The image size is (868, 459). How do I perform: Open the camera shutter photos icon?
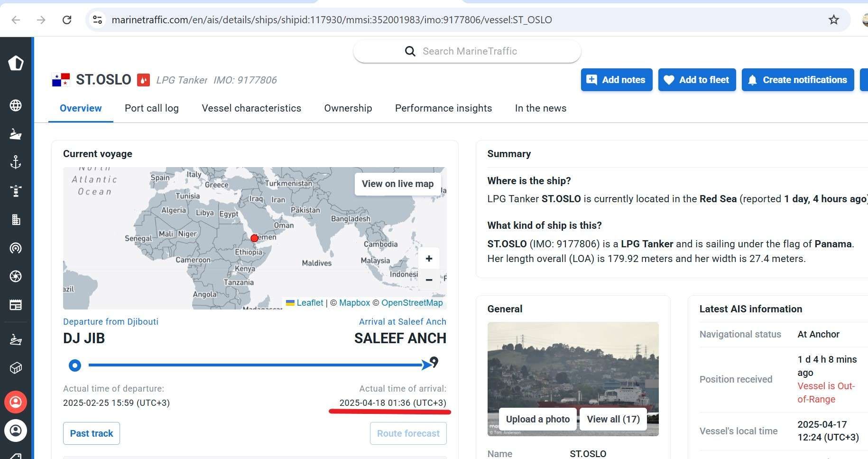tap(16, 276)
